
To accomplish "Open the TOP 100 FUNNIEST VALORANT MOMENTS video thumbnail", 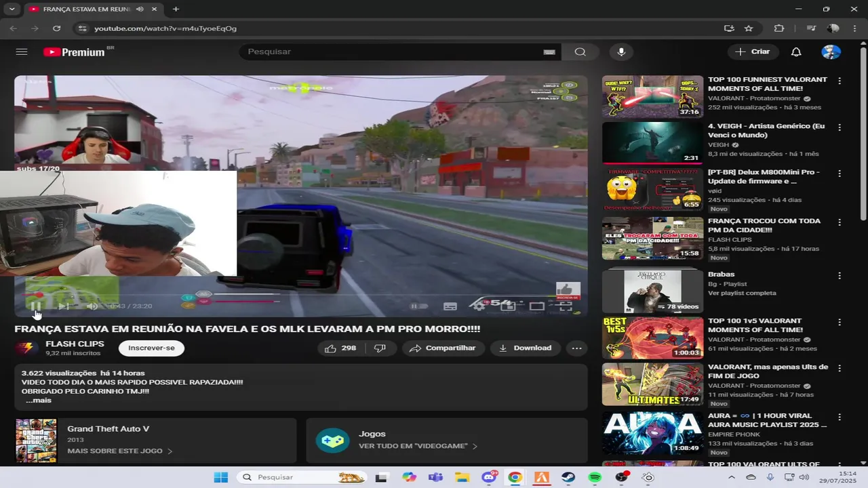I will click(652, 96).
